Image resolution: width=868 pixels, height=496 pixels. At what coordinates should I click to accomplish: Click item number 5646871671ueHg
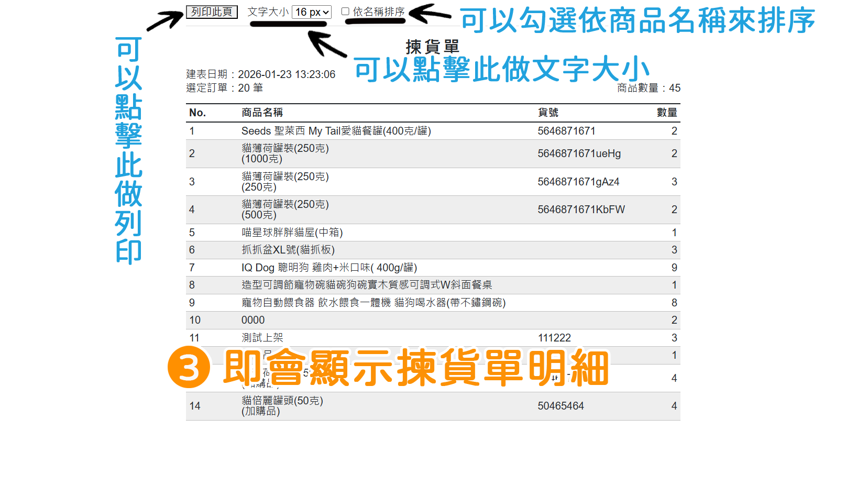tap(578, 153)
